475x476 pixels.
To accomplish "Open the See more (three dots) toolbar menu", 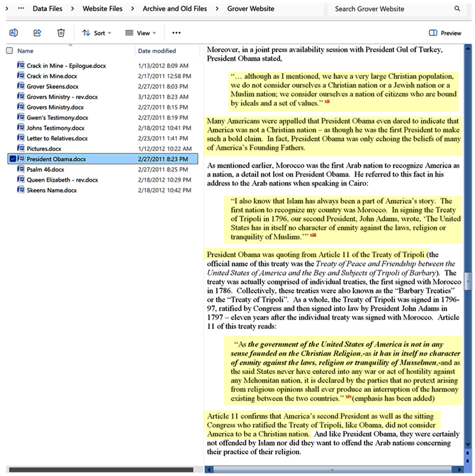I will point(176,33).
